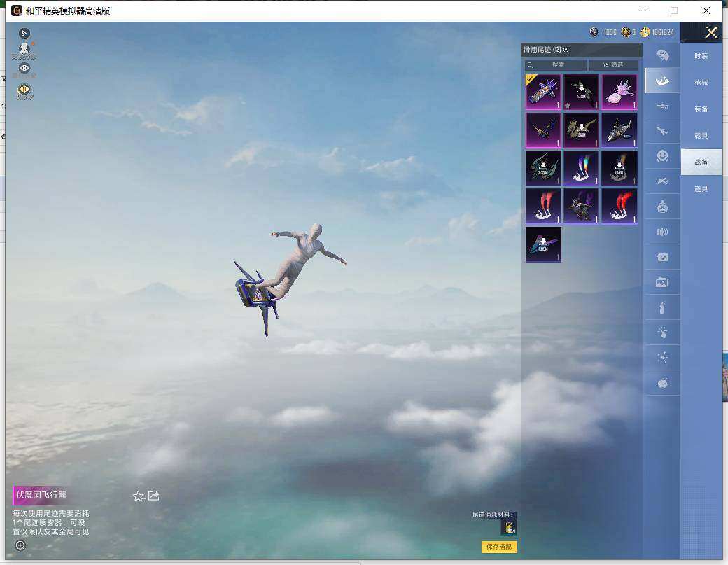Image resolution: width=728 pixels, height=565 pixels.
Task: Click the trail spray material item icon
Action: tap(510, 527)
